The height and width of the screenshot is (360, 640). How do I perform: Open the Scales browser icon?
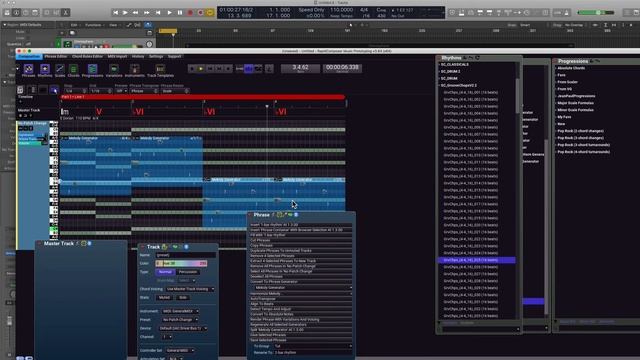click(x=60, y=69)
